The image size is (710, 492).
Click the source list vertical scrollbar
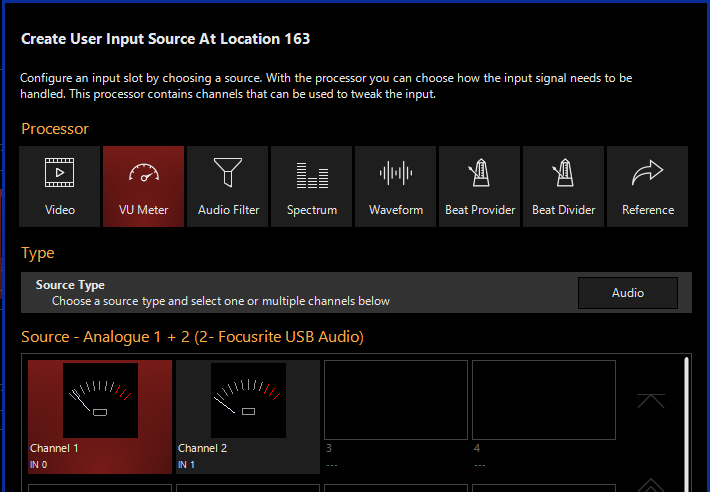point(686,424)
